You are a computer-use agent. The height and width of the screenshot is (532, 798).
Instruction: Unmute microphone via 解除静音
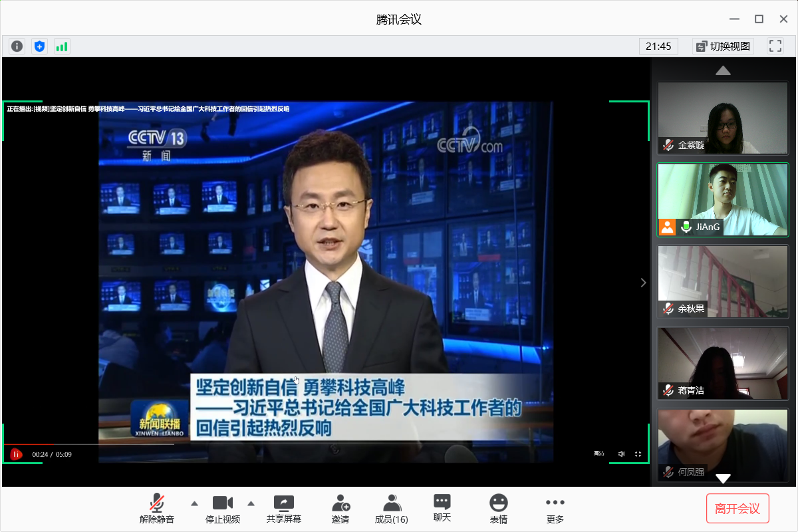157,509
